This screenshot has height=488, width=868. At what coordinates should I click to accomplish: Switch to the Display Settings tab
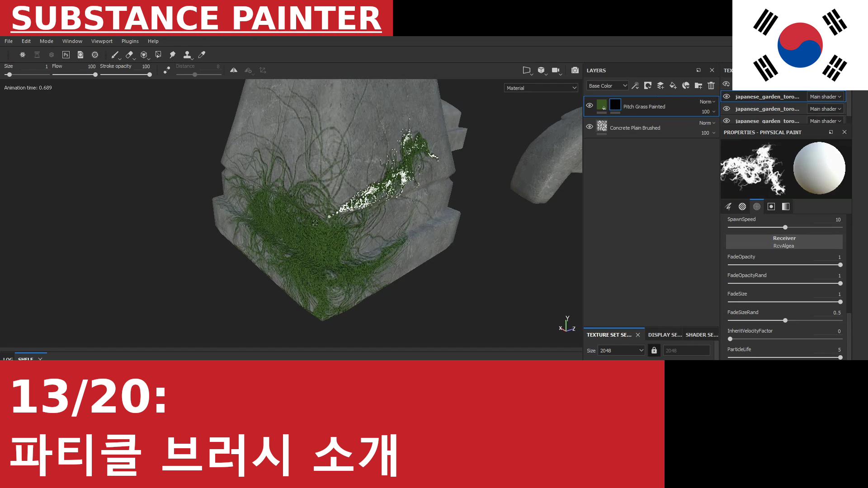(665, 335)
